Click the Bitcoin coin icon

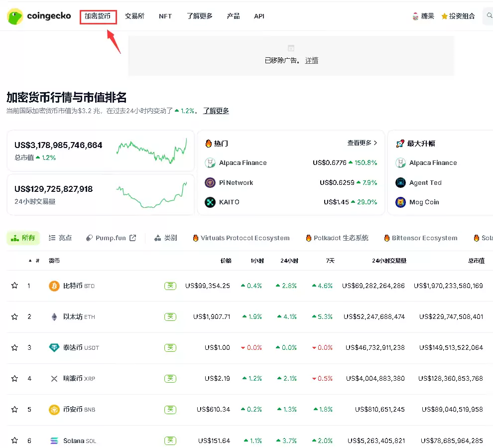tap(54, 286)
